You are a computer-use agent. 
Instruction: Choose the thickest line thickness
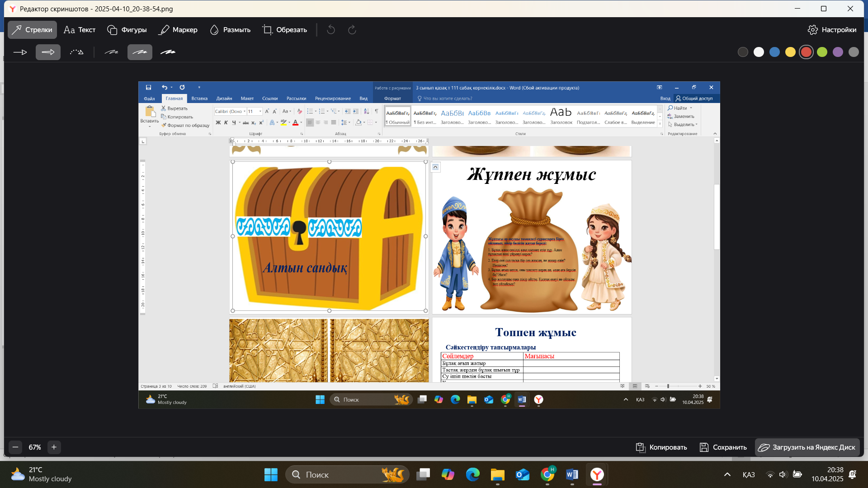(168, 52)
